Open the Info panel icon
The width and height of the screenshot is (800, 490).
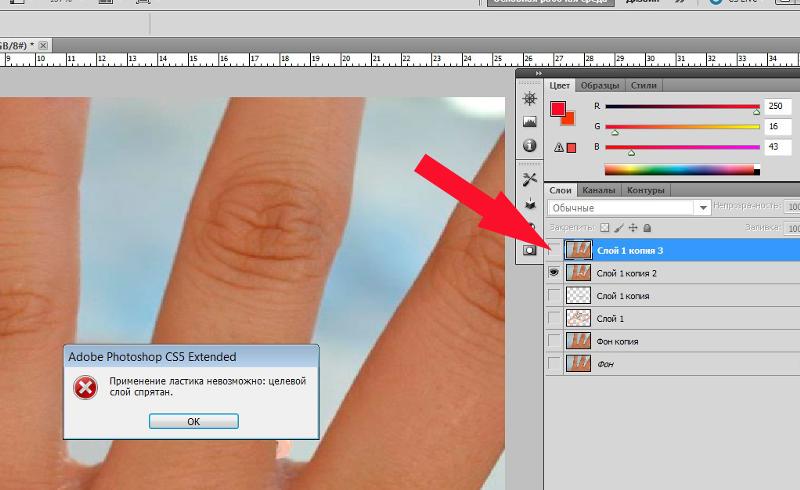[530, 145]
